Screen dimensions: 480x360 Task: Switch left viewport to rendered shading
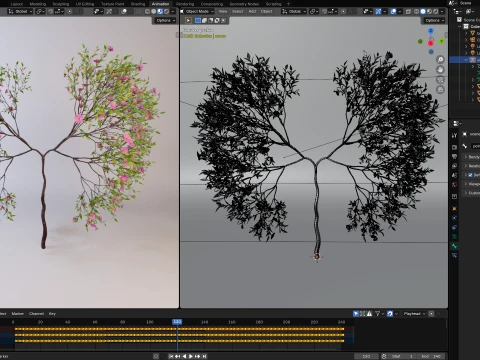(166, 11)
